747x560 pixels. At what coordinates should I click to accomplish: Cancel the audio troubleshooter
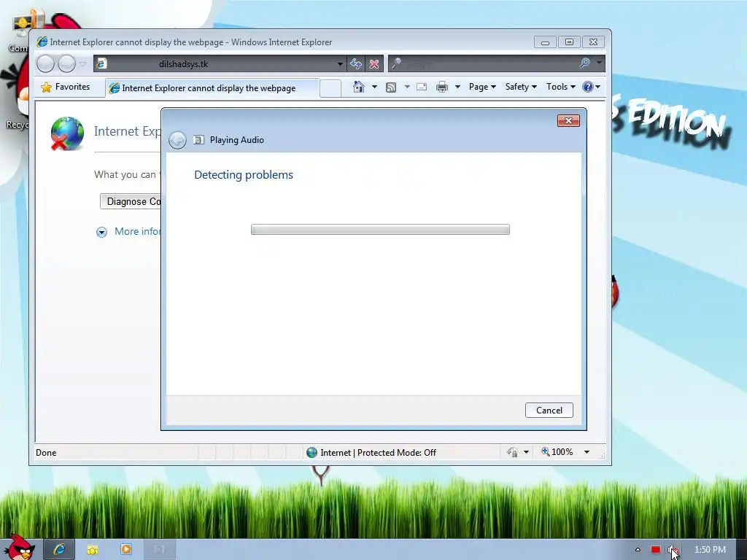(x=549, y=411)
